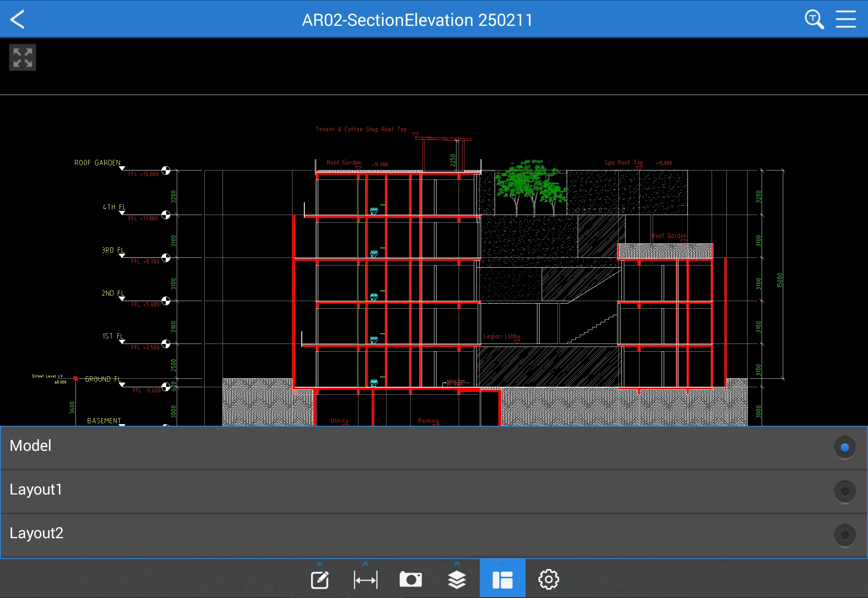868x598 pixels.
Task: Open the full screen expand icon
Action: click(x=22, y=57)
